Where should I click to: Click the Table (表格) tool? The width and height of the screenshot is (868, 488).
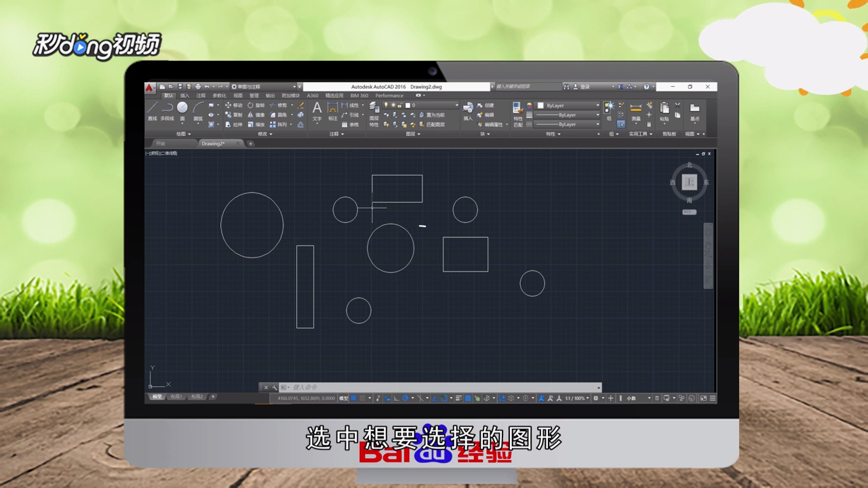point(351,124)
